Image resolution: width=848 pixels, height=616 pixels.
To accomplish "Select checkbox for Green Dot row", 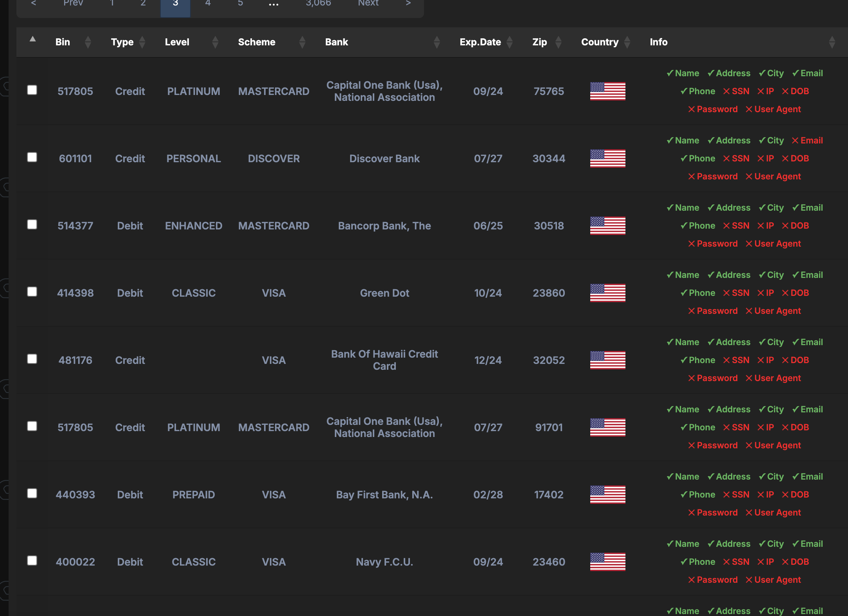I will [32, 292].
